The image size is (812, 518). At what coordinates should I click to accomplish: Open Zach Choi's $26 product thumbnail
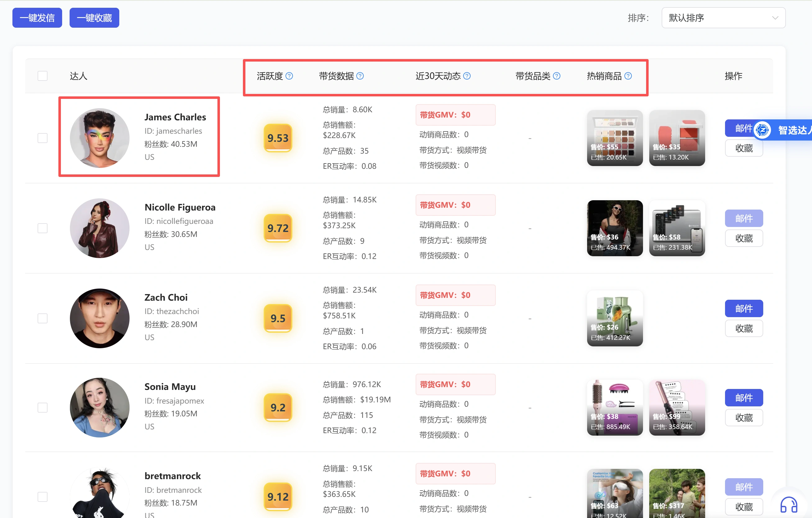(x=614, y=318)
